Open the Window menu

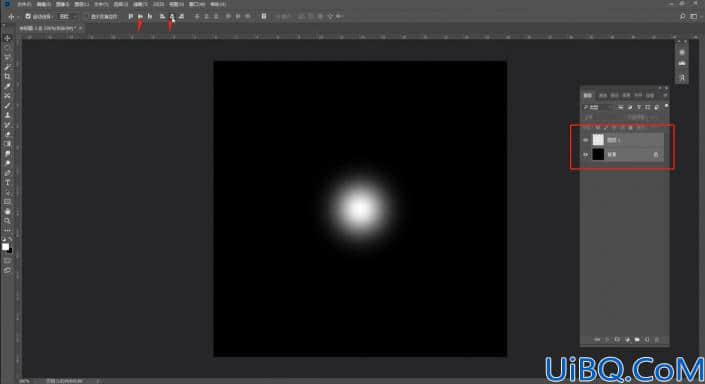tap(197, 4)
